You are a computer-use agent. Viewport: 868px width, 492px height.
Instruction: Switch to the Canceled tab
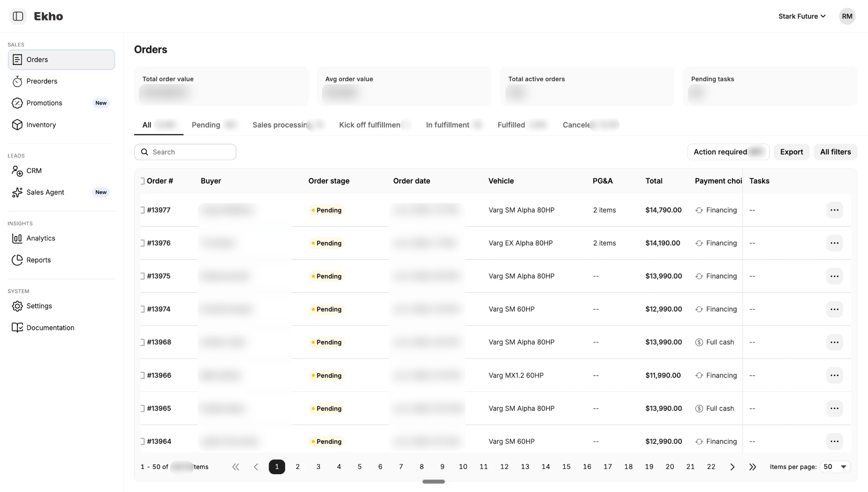click(x=591, y=125)
